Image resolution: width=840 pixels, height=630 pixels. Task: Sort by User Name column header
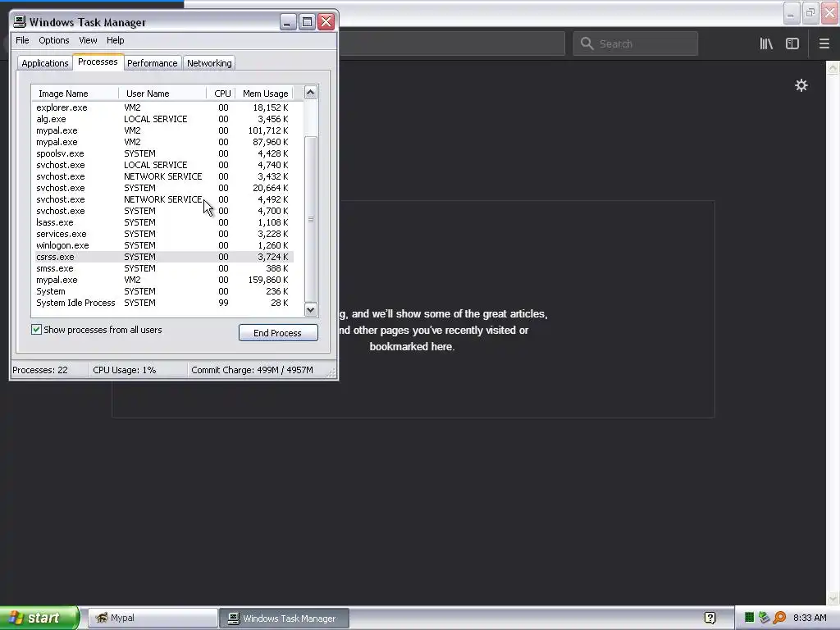162,94
